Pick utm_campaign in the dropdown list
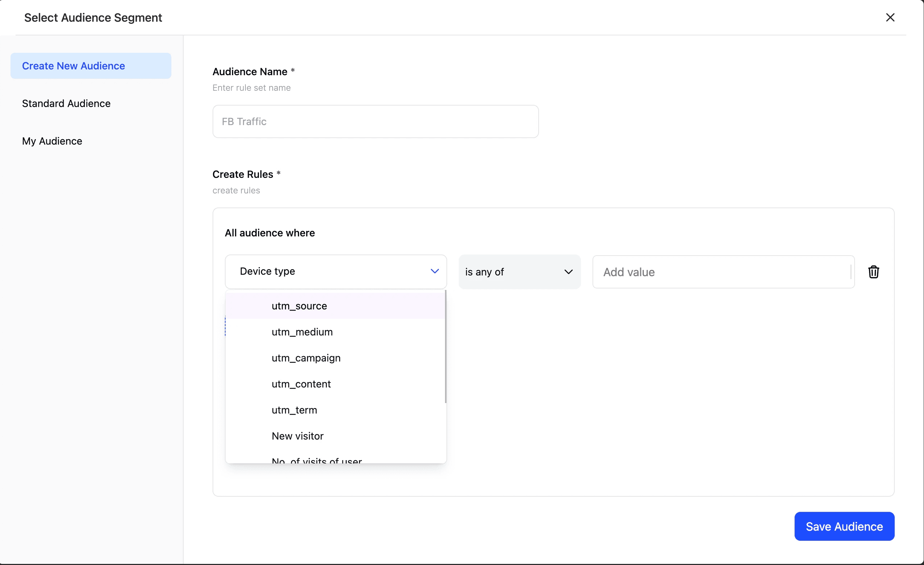 pos(335,358)
